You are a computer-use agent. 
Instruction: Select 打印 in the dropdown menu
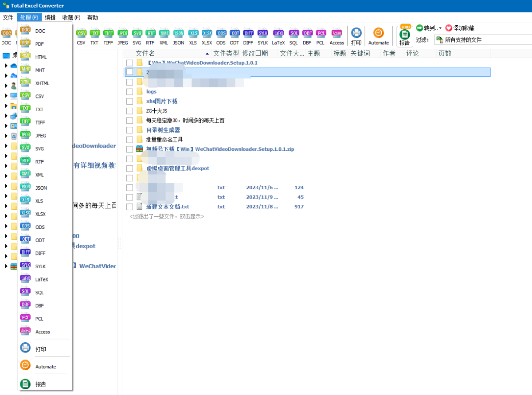coord(44,349)
